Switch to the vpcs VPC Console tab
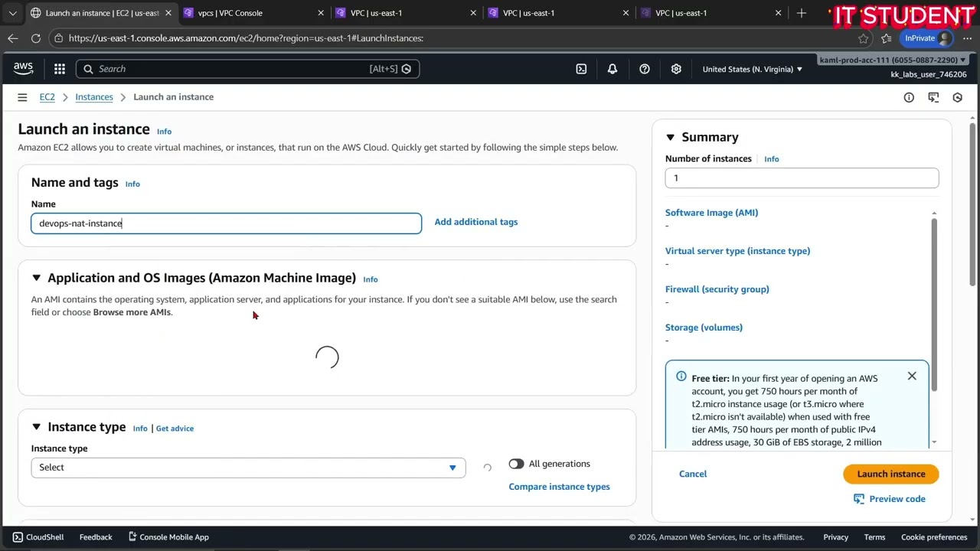 click(253, 13)
